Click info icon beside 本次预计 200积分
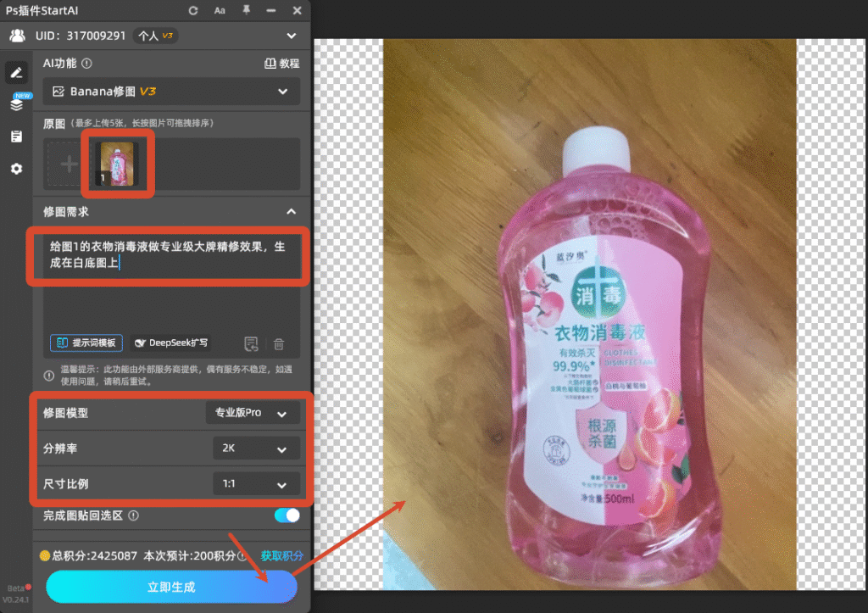The height and width of the screenshot is (613, 868). [x=242, y=555]
